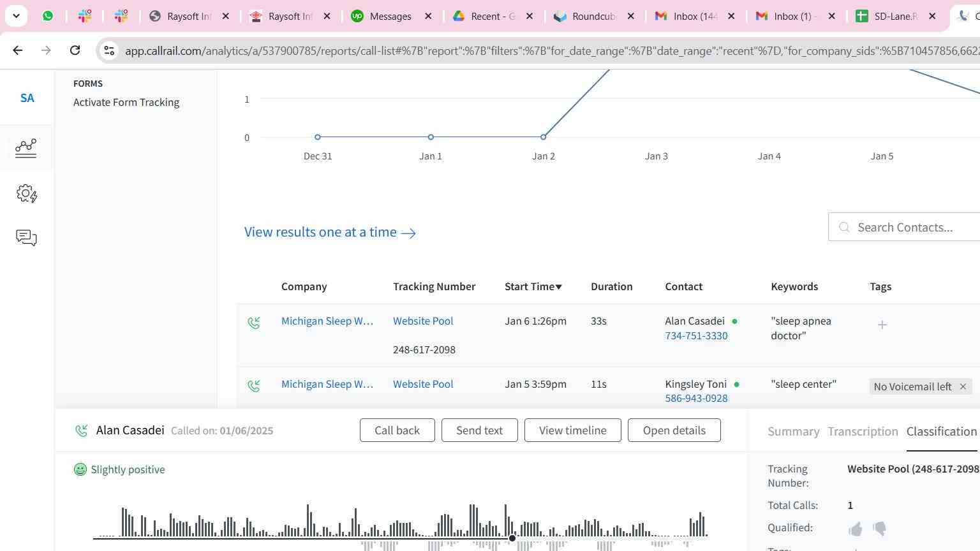Open Website Pool link in Jan 5 row
This screenshot has width=980, height=551.
tap(423, 384)
